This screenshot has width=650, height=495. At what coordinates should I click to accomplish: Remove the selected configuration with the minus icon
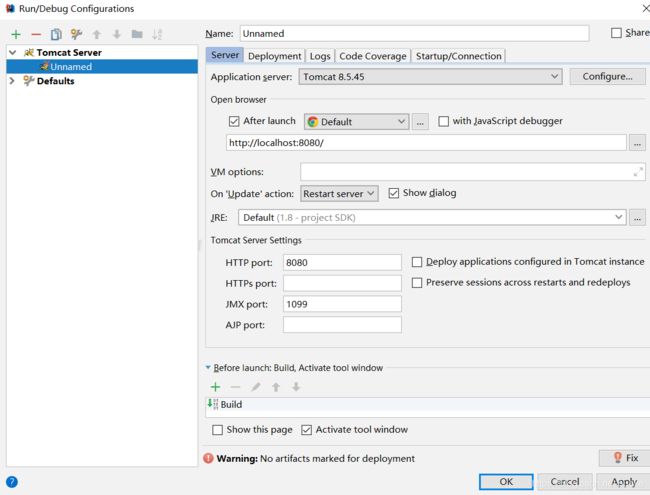(x=36, y=34)
